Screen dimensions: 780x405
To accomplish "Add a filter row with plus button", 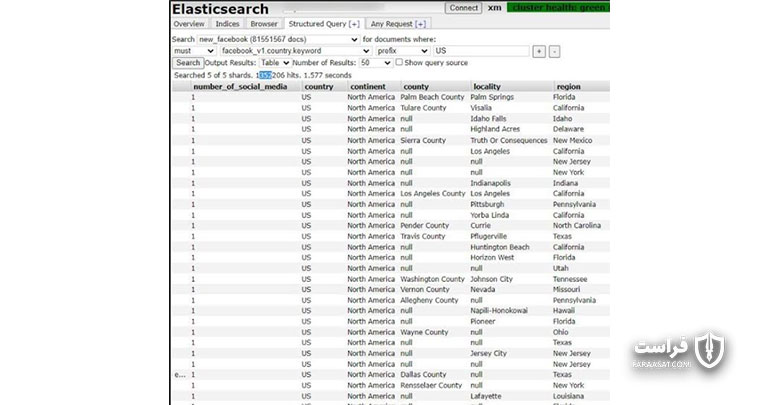I will (539, 51).
